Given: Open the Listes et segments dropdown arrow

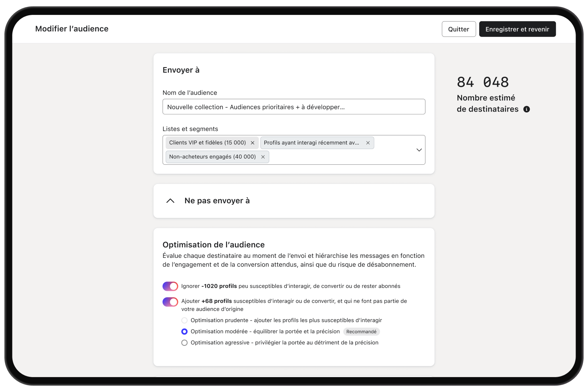Looking at the screenshot, I should [x=419, y=150].
